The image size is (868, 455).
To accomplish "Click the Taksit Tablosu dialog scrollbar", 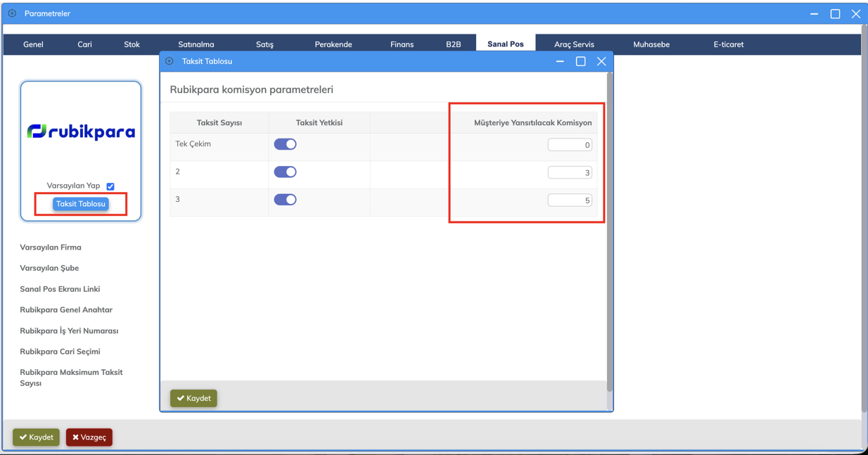I will coord(609,232).
